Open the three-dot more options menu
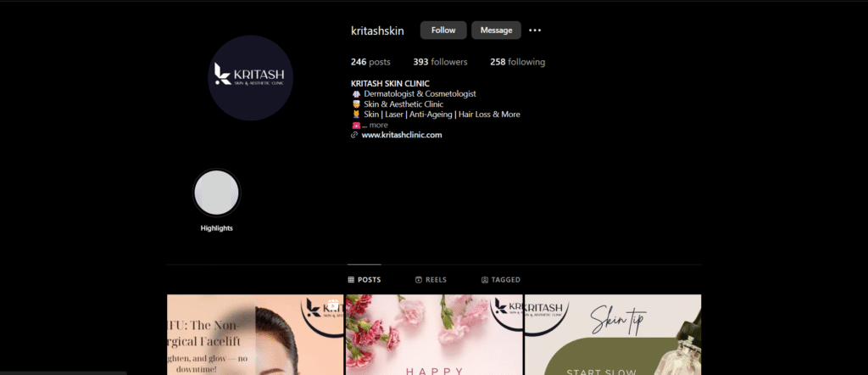 [535, 31]
